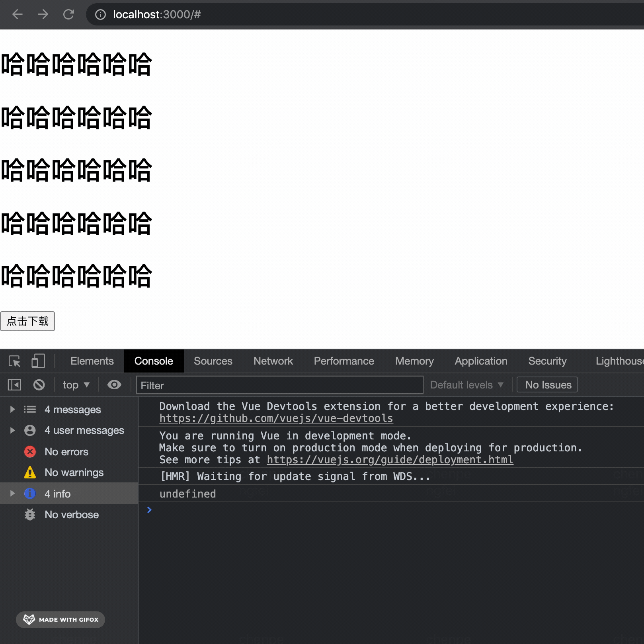Expand the 4 messages group arrow
The image size is (644, 644).
(12, 409)
